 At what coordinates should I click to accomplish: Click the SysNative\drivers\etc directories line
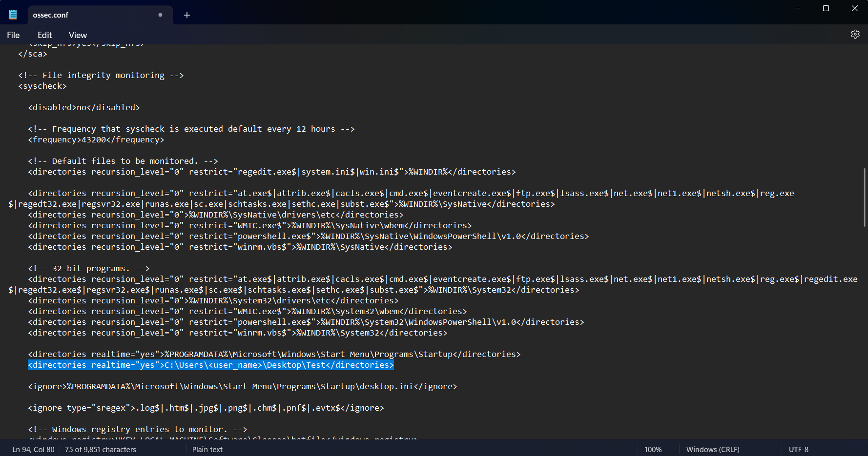coord(216,215)
